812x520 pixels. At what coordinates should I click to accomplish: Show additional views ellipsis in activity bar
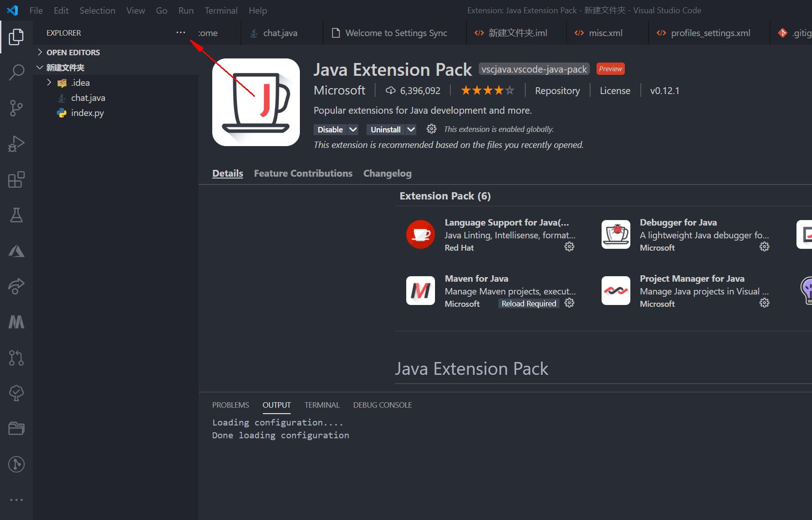tap(16, 500)
